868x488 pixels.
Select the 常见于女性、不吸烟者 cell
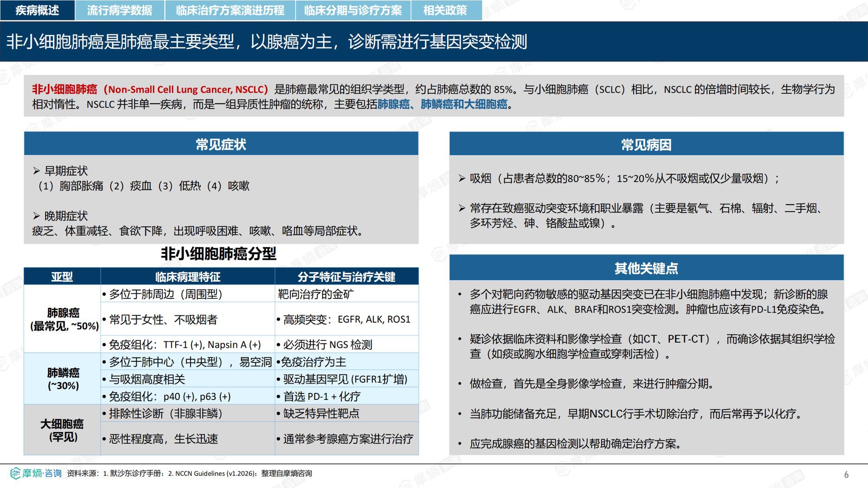(187, 319)
